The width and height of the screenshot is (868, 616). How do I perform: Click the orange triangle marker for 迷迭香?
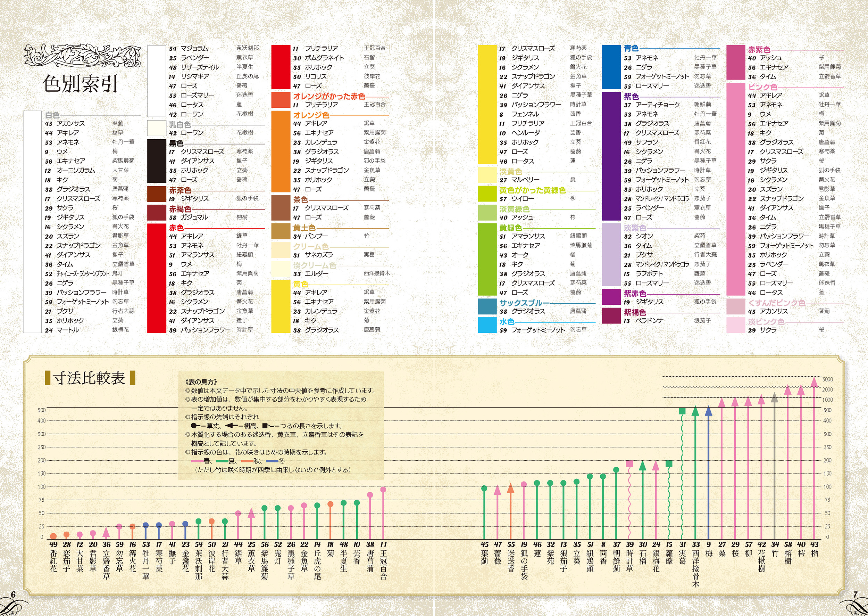[511, 488]
